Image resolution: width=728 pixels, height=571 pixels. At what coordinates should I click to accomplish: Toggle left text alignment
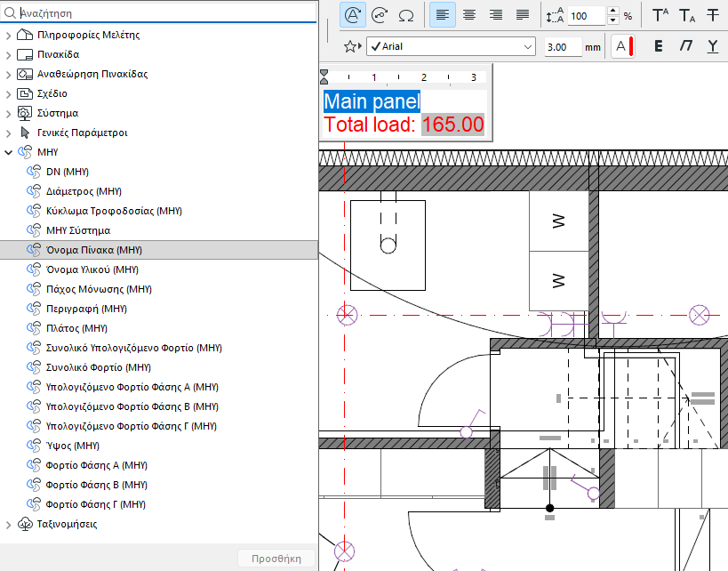(443, 15)
